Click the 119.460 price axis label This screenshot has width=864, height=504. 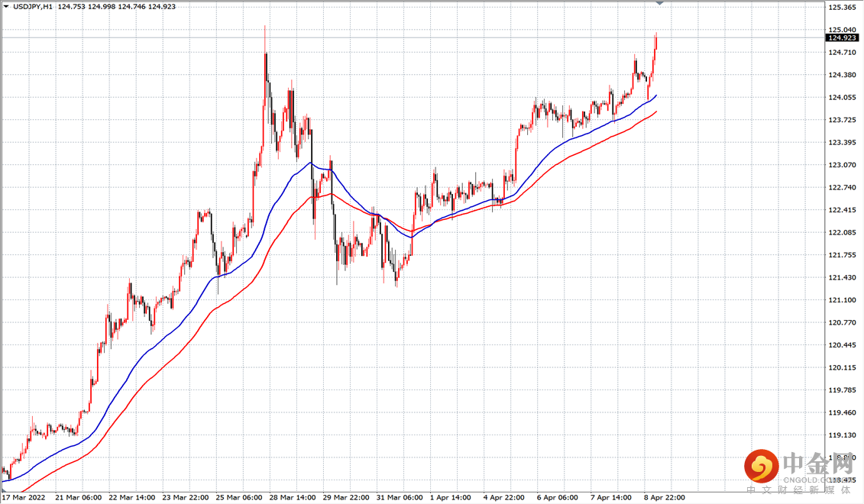(x=842, y=412)
